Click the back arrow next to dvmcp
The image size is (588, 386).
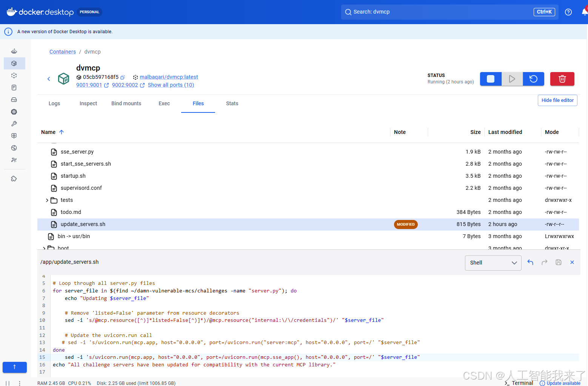49,79
